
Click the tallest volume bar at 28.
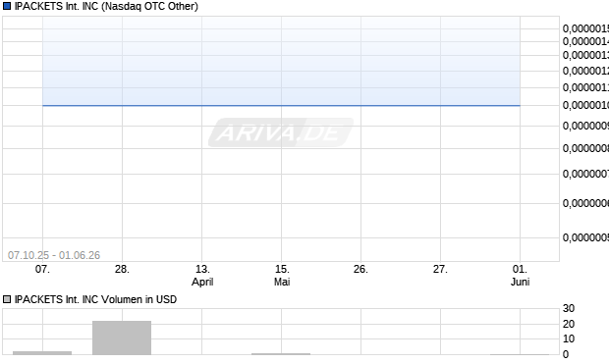pos(122,338)
